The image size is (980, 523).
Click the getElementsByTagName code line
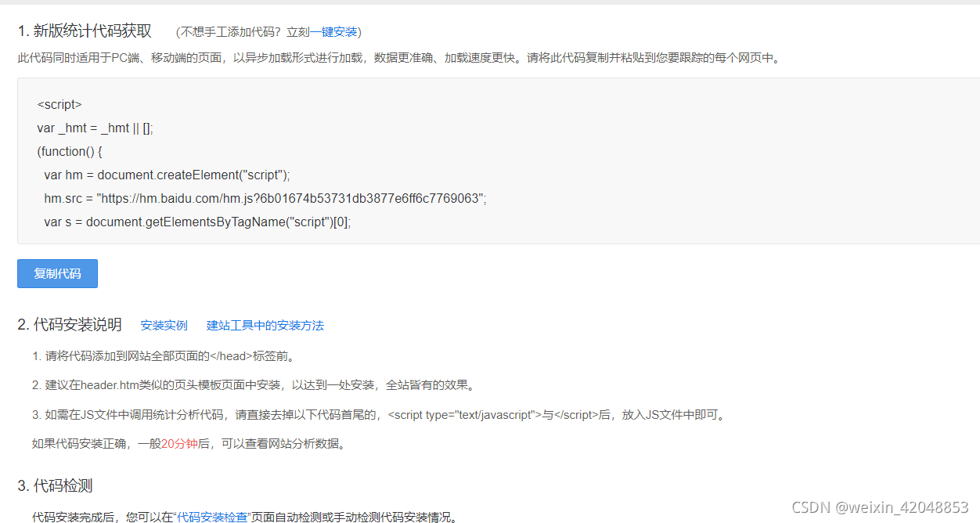point(197,222)
